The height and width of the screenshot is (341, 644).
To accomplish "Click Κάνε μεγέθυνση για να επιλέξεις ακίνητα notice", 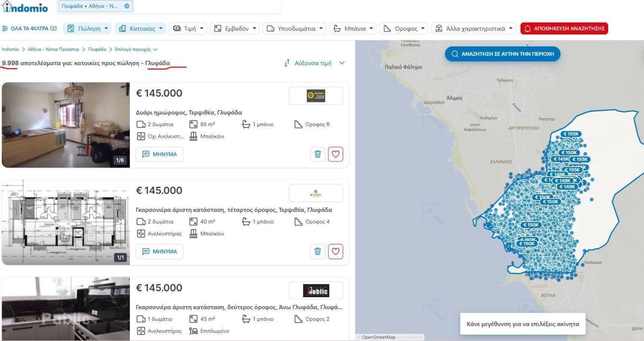I will (522, 324).
